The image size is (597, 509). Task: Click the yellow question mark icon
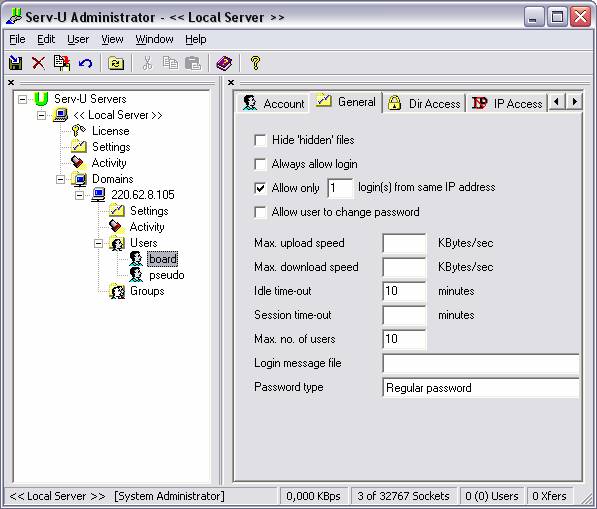pyautogui.click(x=255, y=63)
